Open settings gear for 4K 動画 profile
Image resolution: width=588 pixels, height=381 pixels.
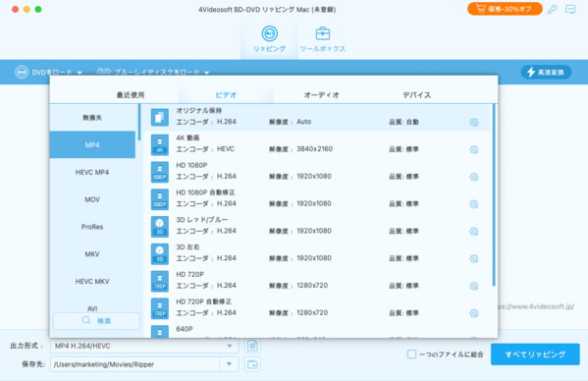(474, 149)
